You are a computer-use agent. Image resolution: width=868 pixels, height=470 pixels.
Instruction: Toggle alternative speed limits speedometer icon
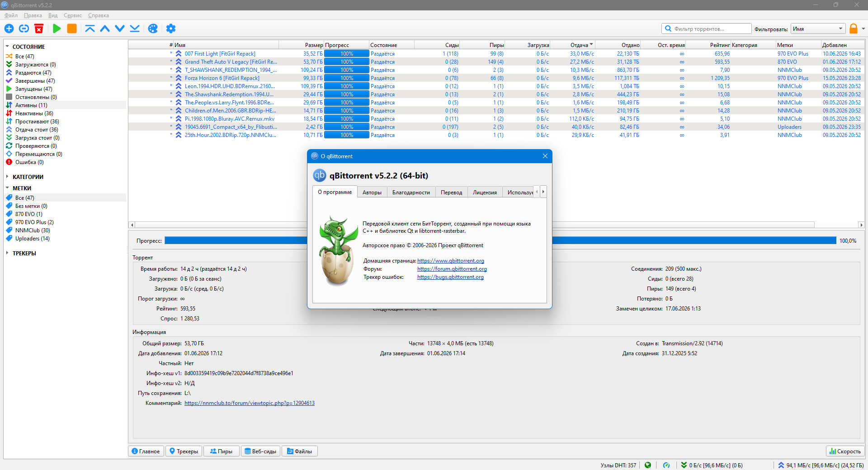tap(666, 465)
